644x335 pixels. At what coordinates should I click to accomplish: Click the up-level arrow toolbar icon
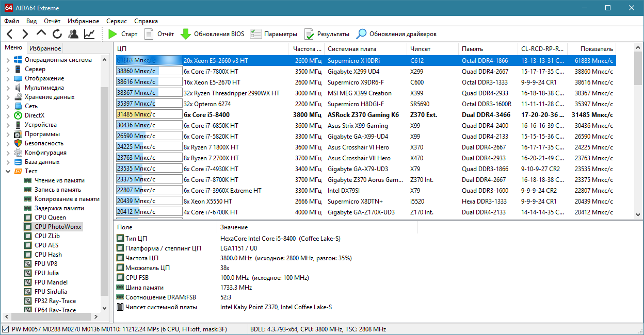point(41,34)
